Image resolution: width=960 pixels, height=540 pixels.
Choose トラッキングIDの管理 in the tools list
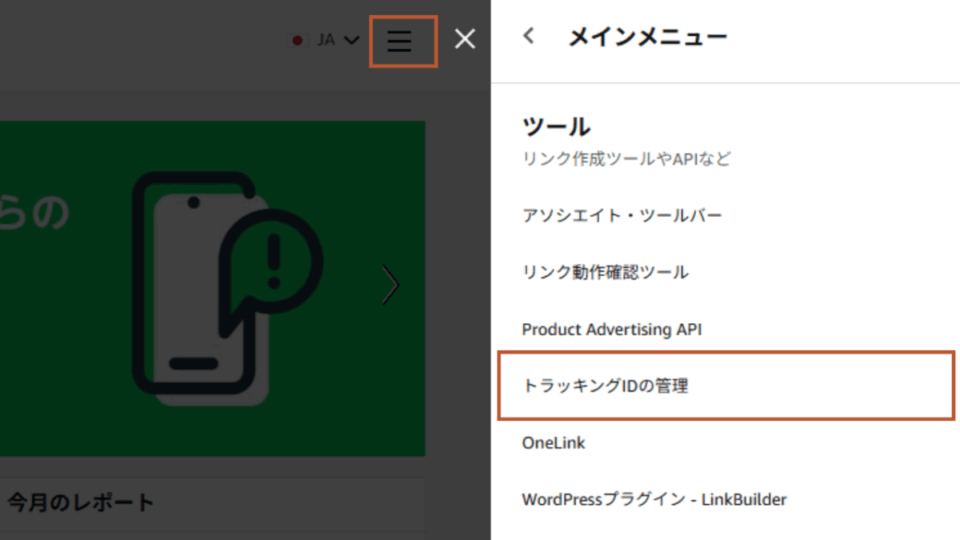click(x=605, y=385)
